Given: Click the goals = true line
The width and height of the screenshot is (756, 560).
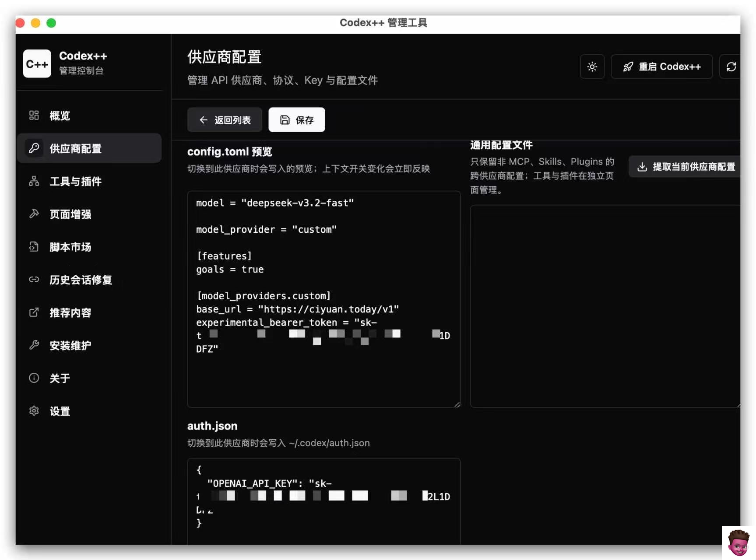Looking at the screenshot, I should coord(230,269).
